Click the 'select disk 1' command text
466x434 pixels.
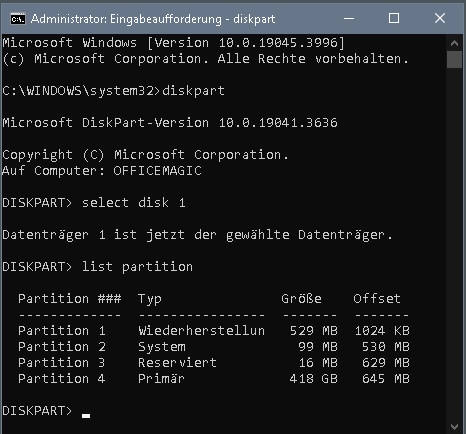134,203
